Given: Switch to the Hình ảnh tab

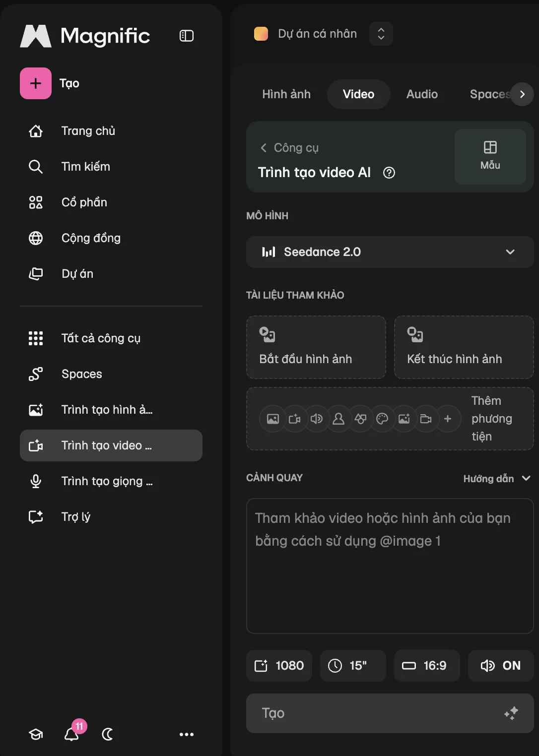Looking at the screenshot, I should (x=286, y=94).
